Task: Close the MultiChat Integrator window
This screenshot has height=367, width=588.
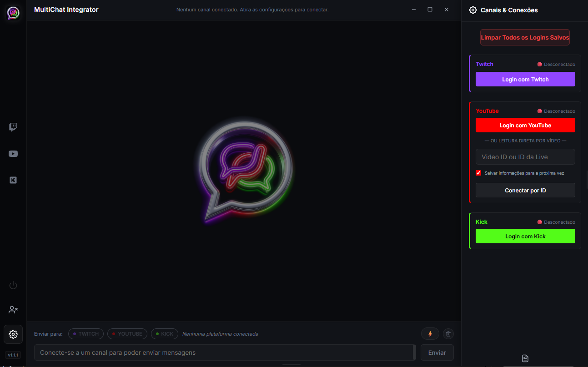Action: [x=447, y=10]
